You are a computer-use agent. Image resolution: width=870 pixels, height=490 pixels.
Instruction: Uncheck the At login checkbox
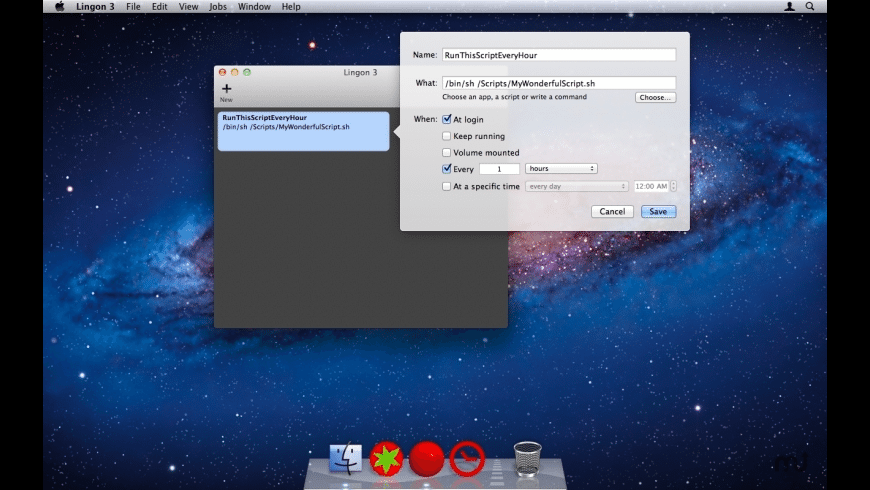[x=447, y=119]
